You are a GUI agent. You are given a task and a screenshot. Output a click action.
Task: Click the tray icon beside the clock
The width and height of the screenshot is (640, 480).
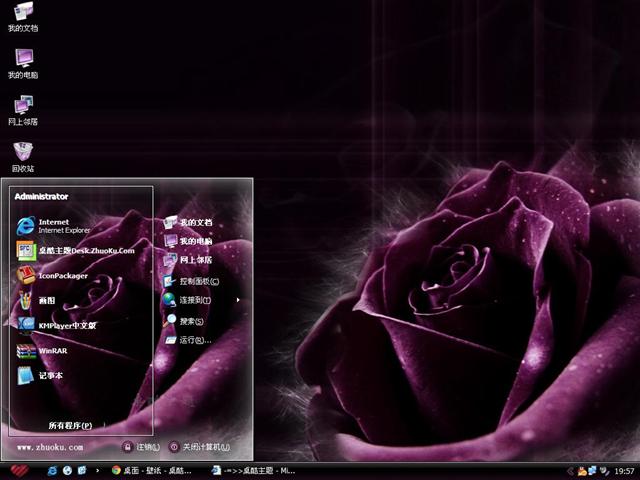[x=604, y=471]
